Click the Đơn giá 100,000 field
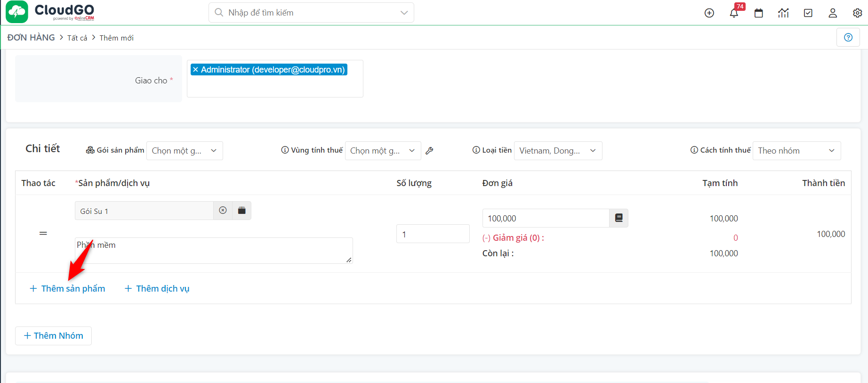Screen dimensions: 868x383 click(x=546, y=218)
